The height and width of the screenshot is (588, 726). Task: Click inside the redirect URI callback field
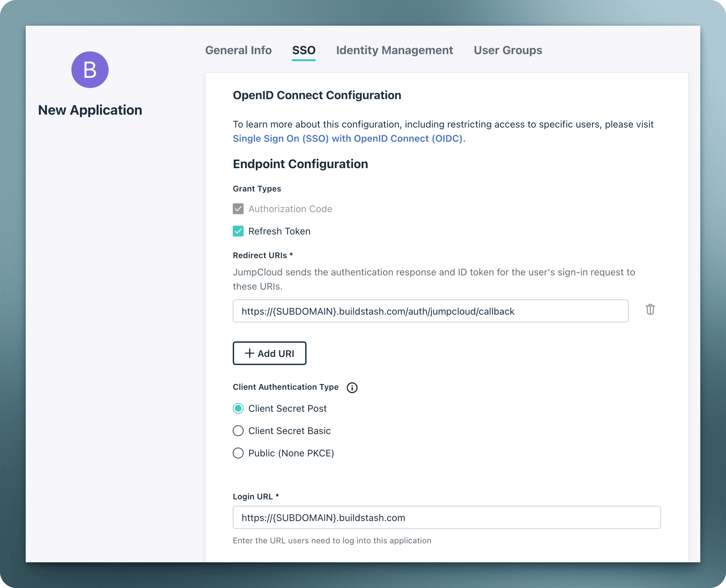click(430, 311)
